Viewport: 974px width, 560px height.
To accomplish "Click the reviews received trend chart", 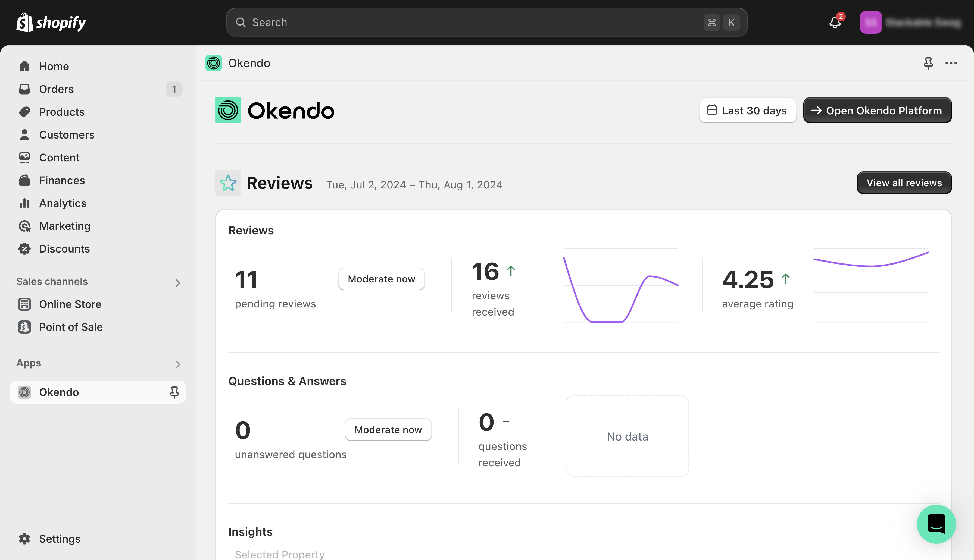I will click(621, 285).
